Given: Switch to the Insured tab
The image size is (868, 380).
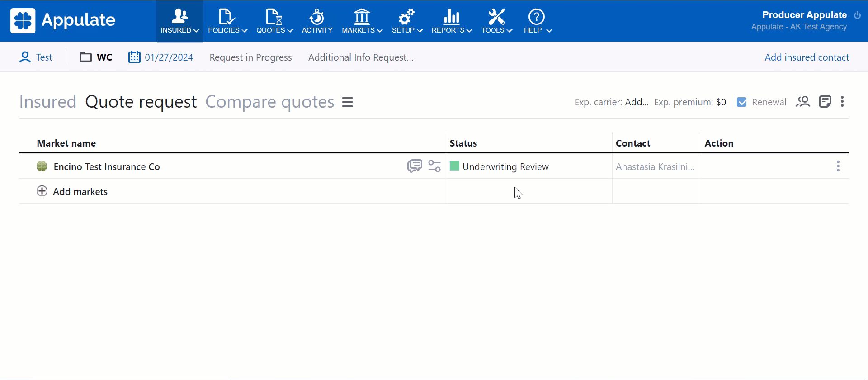Looking at the screenshot, I should tap(47, 102).
